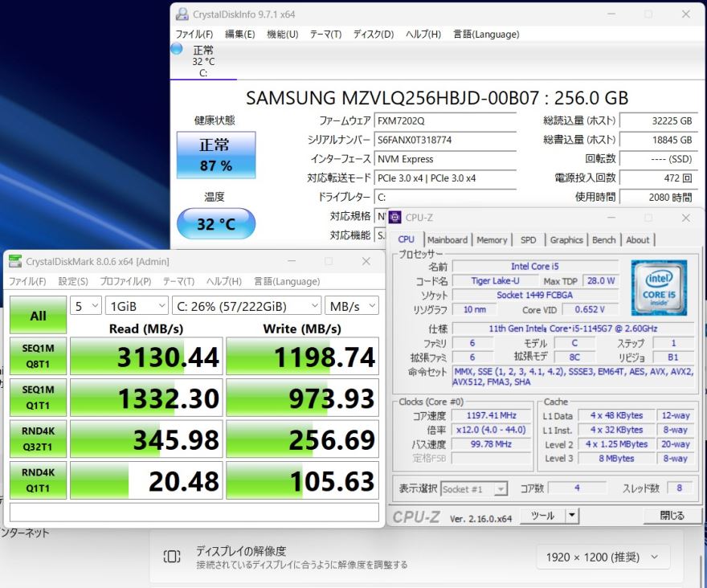Open the 1920 × 1200 display resolution dropdown

click(x=602, y=557)
